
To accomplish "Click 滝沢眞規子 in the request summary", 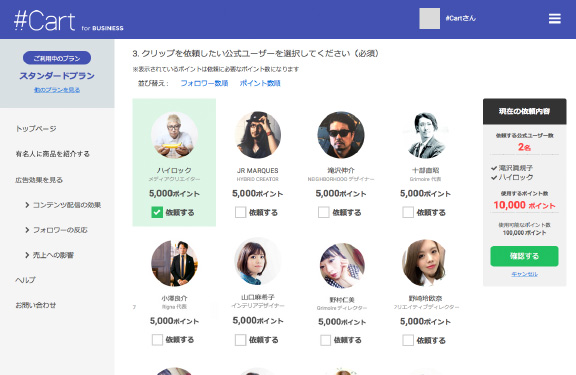I will point(515,168).
